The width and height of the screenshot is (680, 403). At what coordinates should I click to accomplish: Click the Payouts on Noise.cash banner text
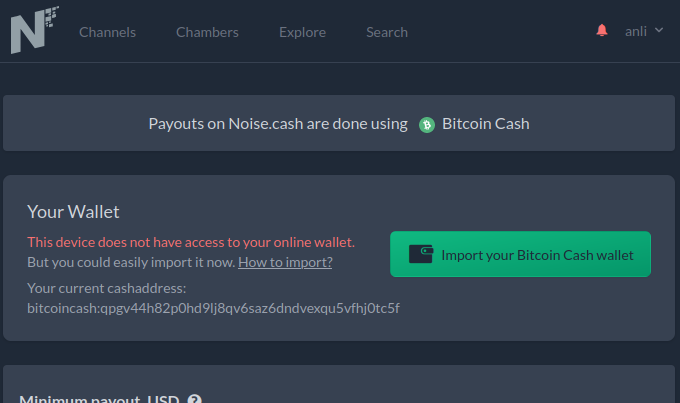278,124
